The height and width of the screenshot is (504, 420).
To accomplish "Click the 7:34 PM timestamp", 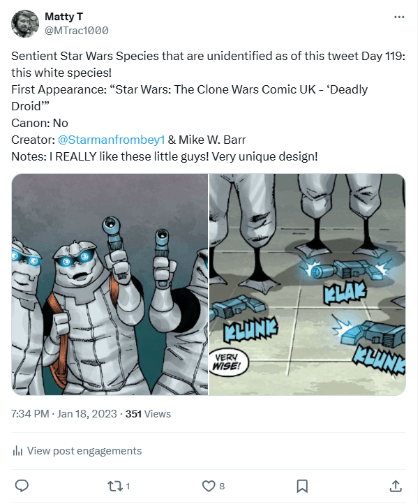I will pyautogui.click(x=31, y=413).
